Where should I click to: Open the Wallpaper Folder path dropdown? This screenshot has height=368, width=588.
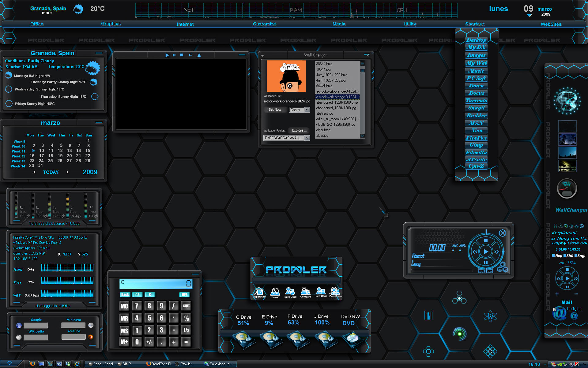pos(307,138)
